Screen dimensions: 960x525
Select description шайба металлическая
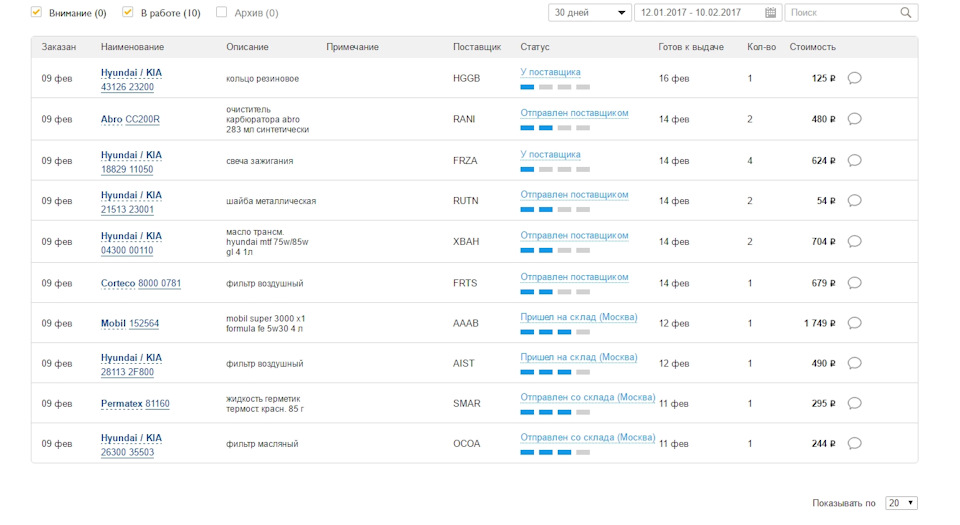271,201
